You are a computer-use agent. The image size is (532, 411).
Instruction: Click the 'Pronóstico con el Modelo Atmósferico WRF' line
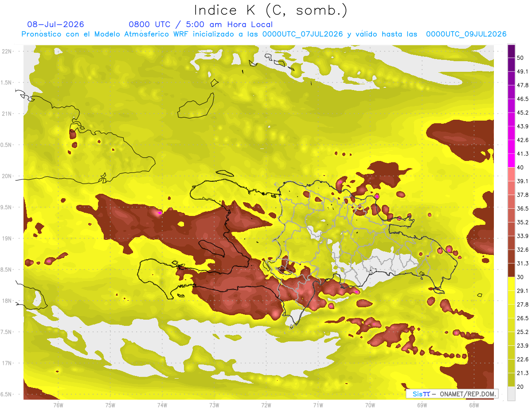click(264, 34)
